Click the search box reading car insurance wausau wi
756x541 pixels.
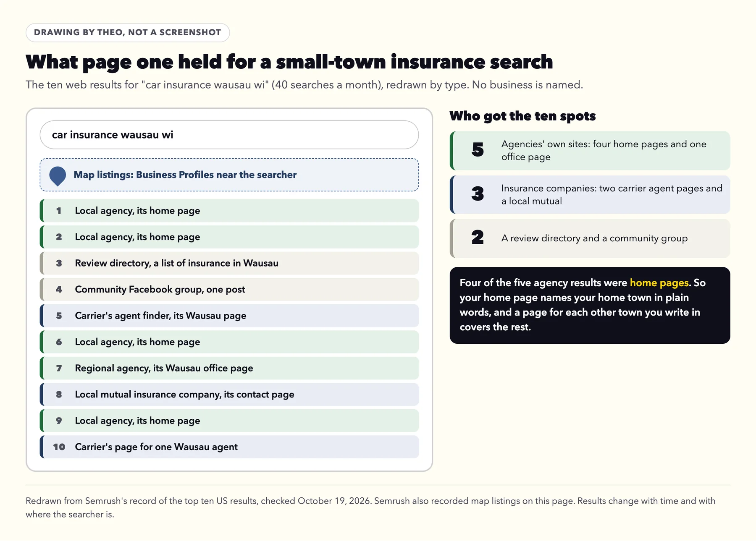tap(229, 135)
